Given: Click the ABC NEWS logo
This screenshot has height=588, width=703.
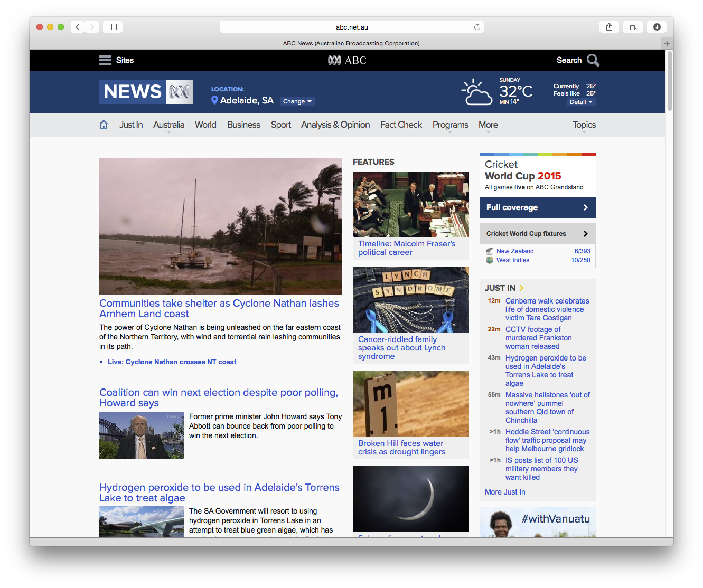Looking at the screenshot, I should click(146, 92).
